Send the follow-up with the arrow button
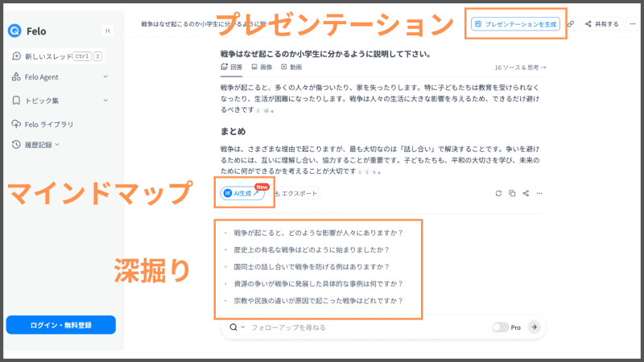Viewport: 644px width, 362px height. 534,327
